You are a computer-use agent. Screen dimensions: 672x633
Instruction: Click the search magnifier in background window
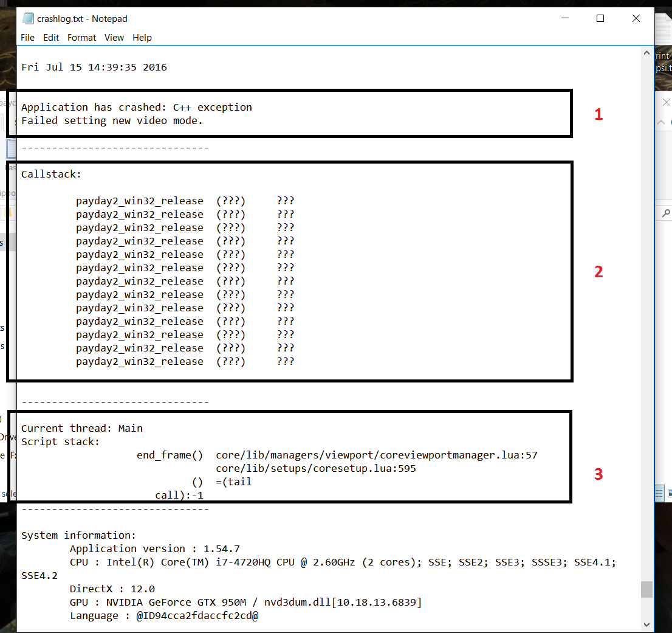[665, 213]
